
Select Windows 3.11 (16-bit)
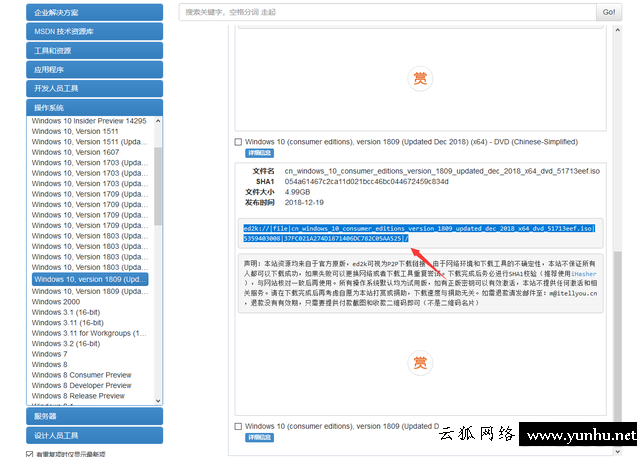point(68,323)
